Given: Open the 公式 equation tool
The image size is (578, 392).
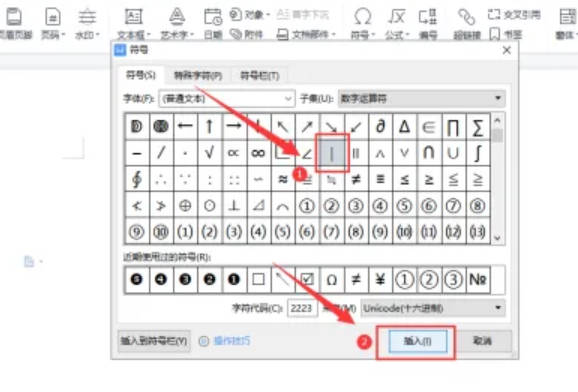Looking at the screenshot, I should pyautogui.click(x=397, y=23).
